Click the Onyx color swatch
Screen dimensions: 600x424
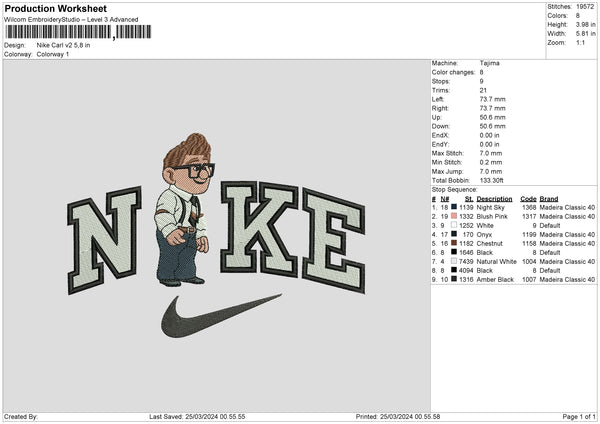(x=454, y=234)
